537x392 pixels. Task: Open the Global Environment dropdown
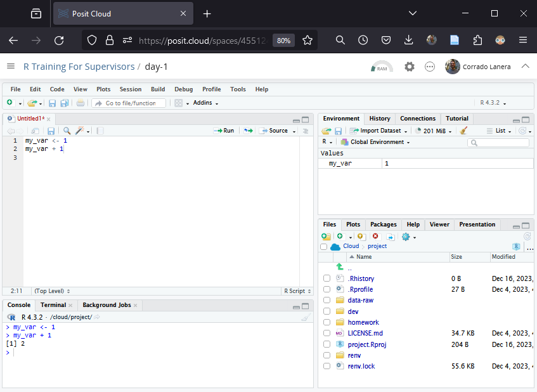pyautogui.click(x=379, y=142)
